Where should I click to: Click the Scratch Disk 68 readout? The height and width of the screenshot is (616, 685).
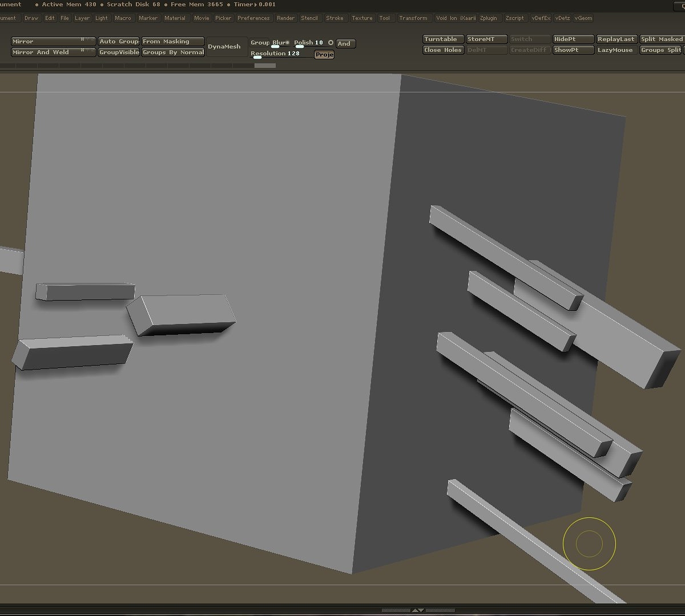point(134,5)
